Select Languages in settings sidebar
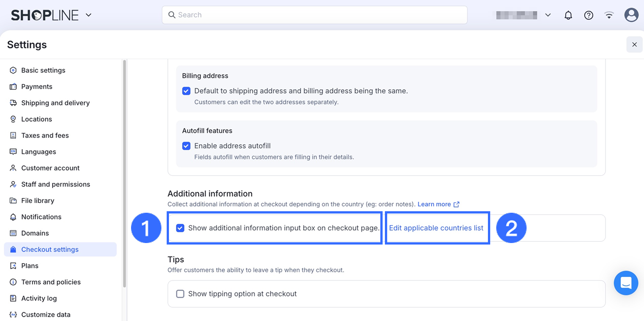The image size is (644, 321). click(60, 152)
